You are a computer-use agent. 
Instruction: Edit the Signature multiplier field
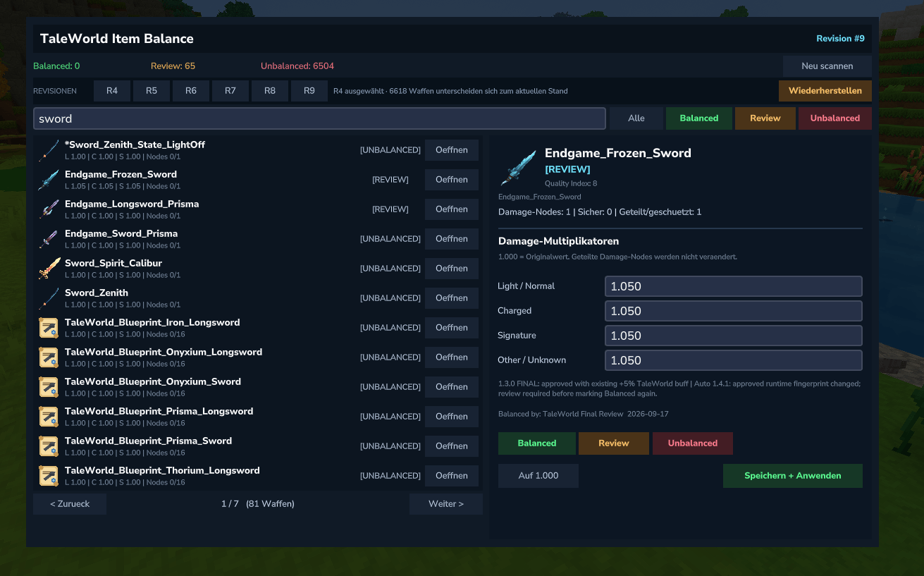pos(734,336)
